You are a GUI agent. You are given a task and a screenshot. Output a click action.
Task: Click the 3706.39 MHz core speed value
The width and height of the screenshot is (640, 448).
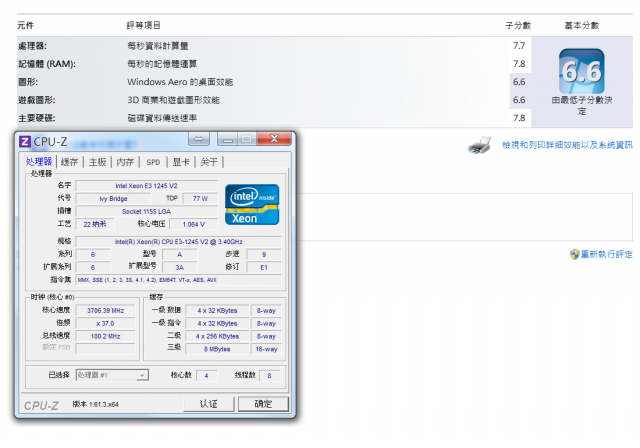105,310
